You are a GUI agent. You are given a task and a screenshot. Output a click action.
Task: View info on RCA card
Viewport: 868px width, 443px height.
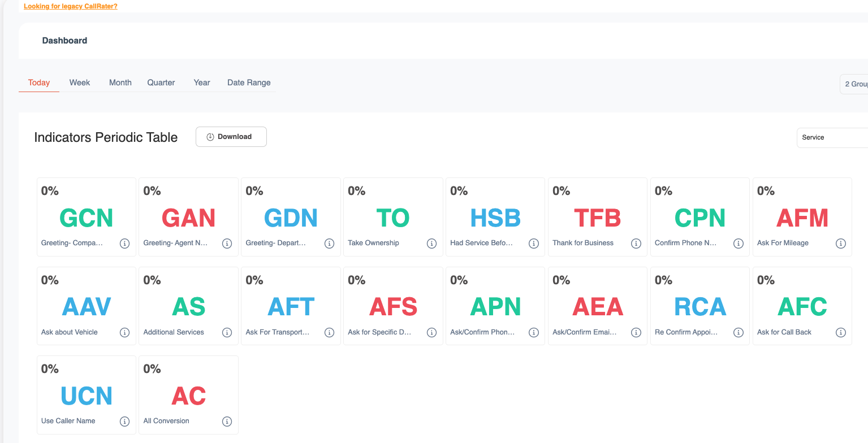coord(739,333)
